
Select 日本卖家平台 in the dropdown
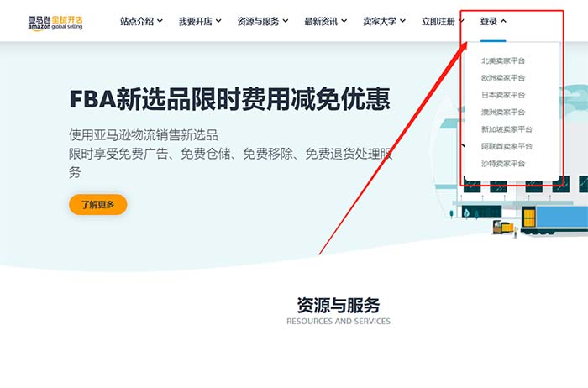[503, 95]
